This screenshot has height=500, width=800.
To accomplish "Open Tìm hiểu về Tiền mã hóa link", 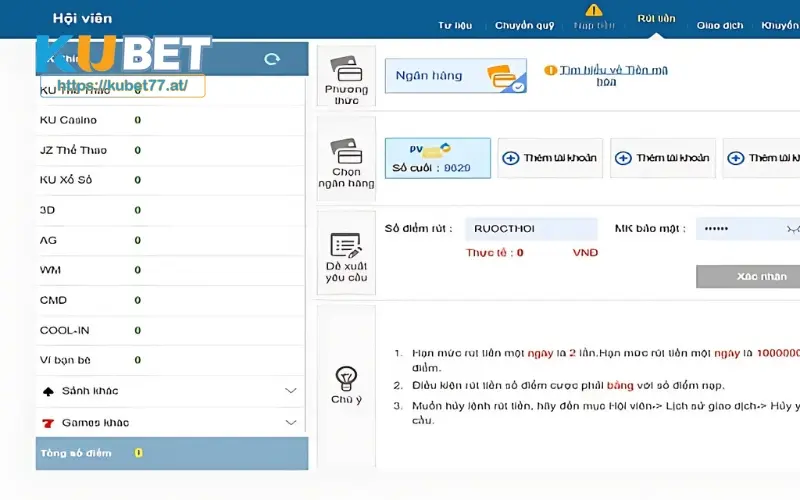I will (613, 76).
